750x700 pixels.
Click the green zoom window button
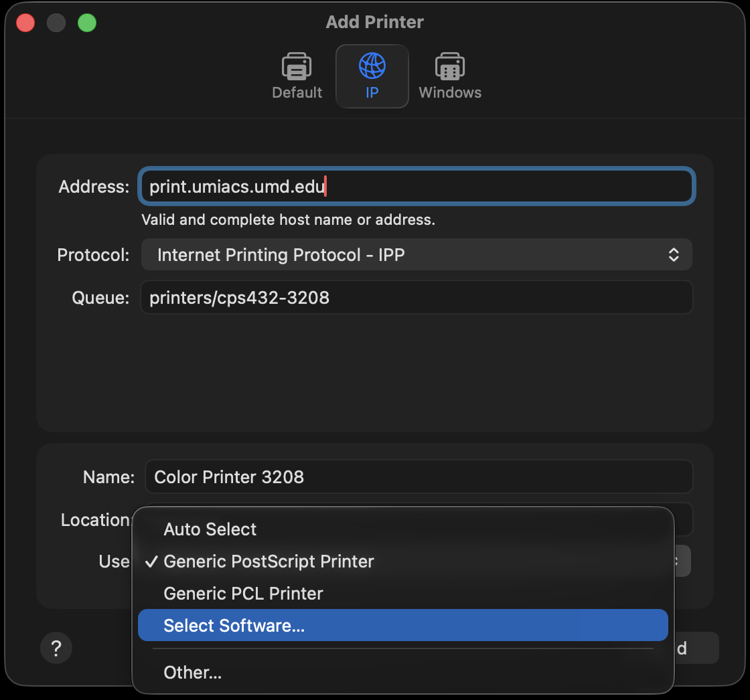click(87, 23)
